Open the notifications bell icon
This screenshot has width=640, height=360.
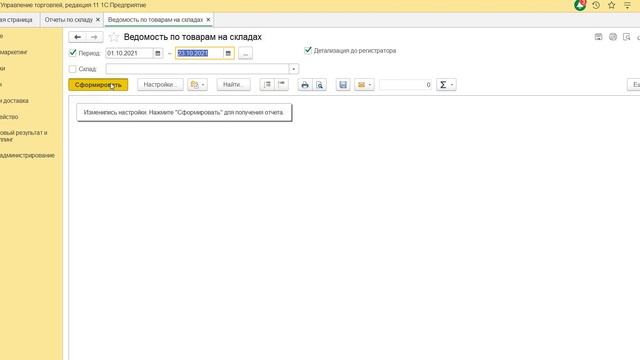coord(580,5)
